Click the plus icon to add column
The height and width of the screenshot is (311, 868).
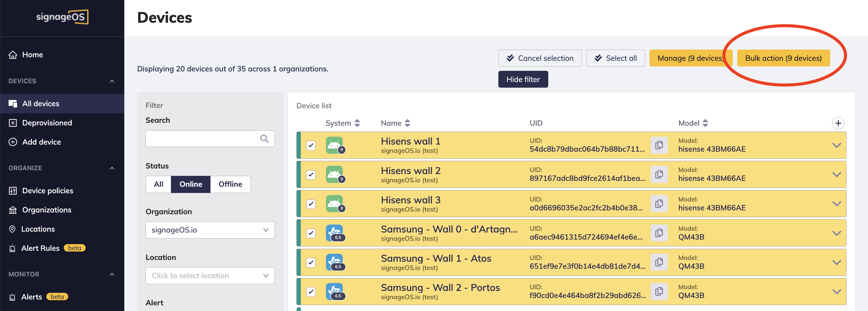tap(838, 123)
